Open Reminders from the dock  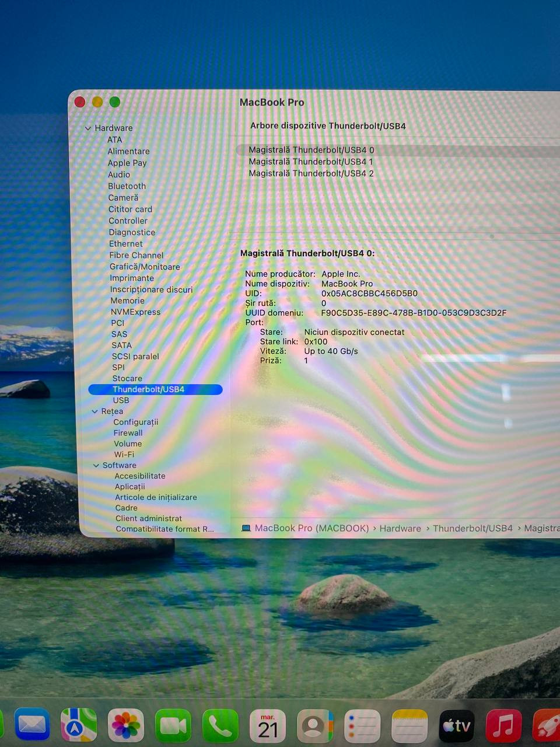pos(362,725)
